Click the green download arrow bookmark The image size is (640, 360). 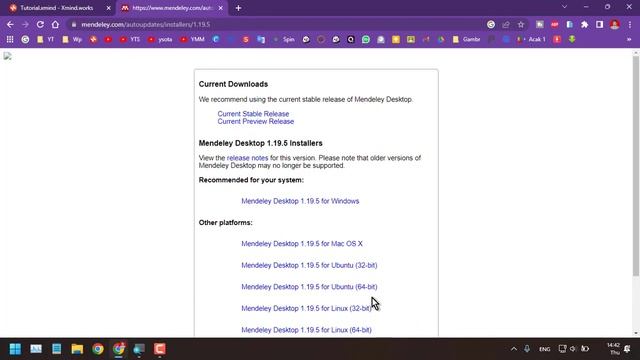click(572, 40)
